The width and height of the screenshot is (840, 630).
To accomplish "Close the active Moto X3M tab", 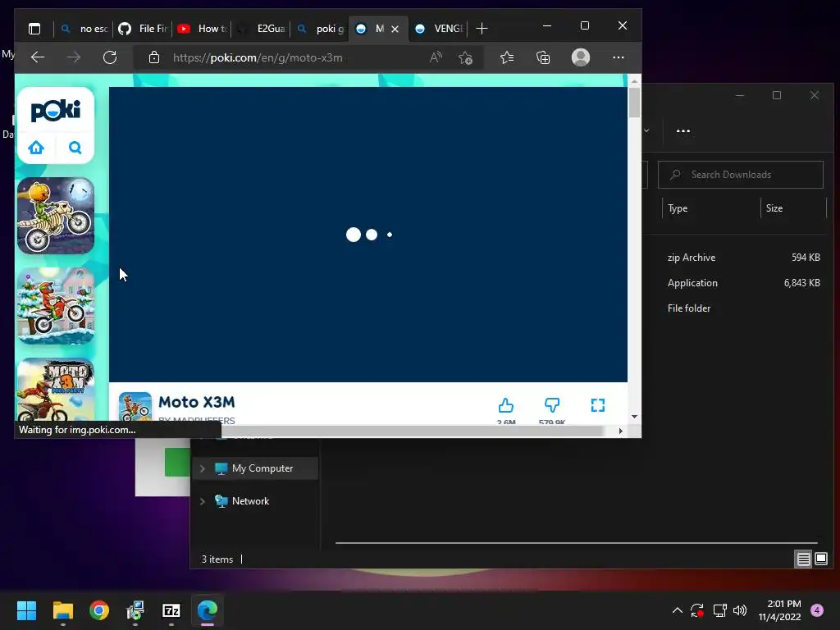I will point(395,29).
